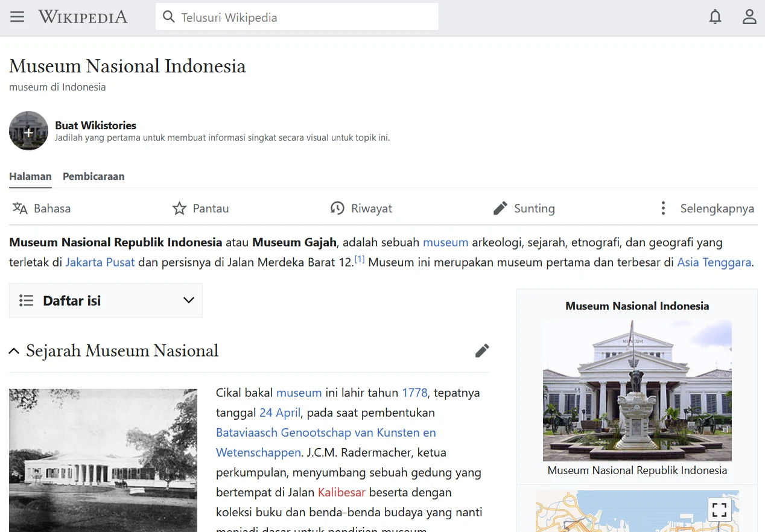The height and width of the screenshot is (532, 765).
Task: Open the Buat Wikistories link
Action: click(x=95, y=125)
